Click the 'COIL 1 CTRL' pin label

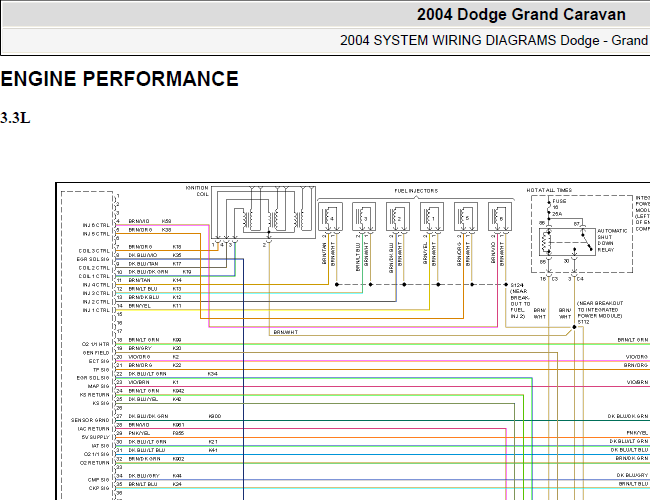pos(94,276)
